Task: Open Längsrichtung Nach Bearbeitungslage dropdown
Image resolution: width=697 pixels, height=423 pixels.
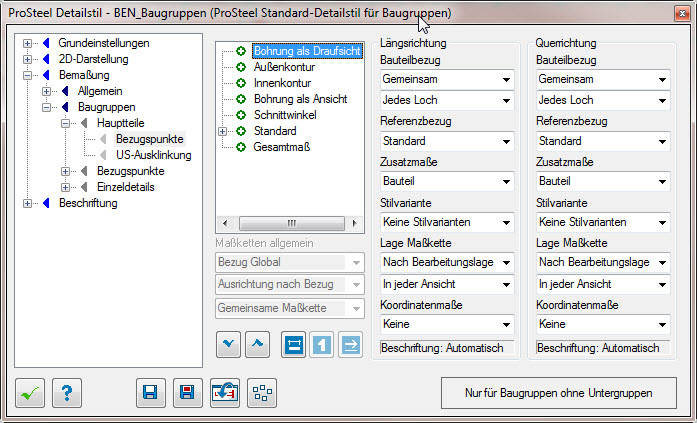Action: coord(447,262)
